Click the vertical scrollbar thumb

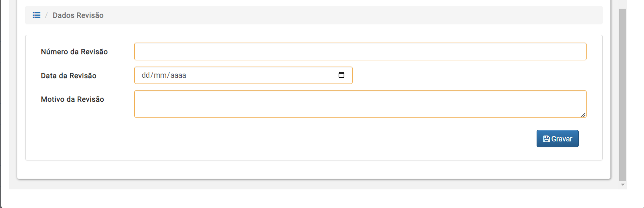click(x=623, y=94)
